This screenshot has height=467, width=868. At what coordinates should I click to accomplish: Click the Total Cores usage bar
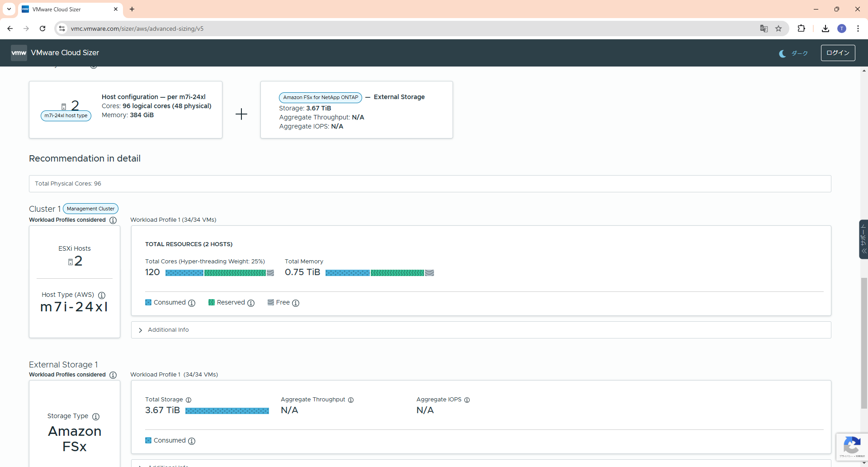(220, 273)
